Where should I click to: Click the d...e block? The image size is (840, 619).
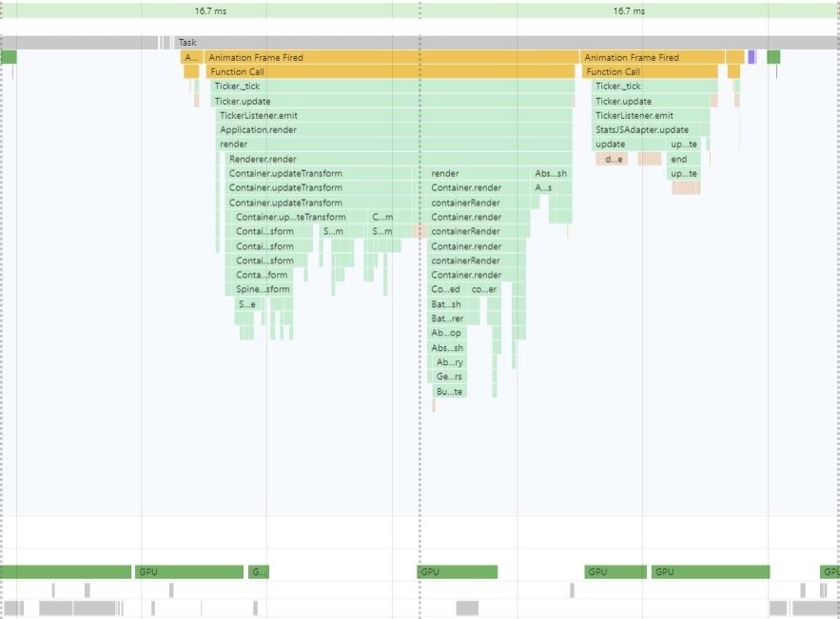612,159
